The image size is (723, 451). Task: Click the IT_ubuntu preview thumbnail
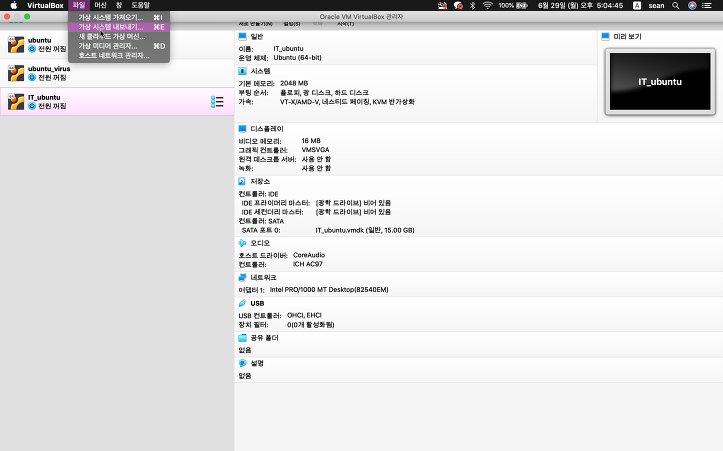[x=660, y=82]
